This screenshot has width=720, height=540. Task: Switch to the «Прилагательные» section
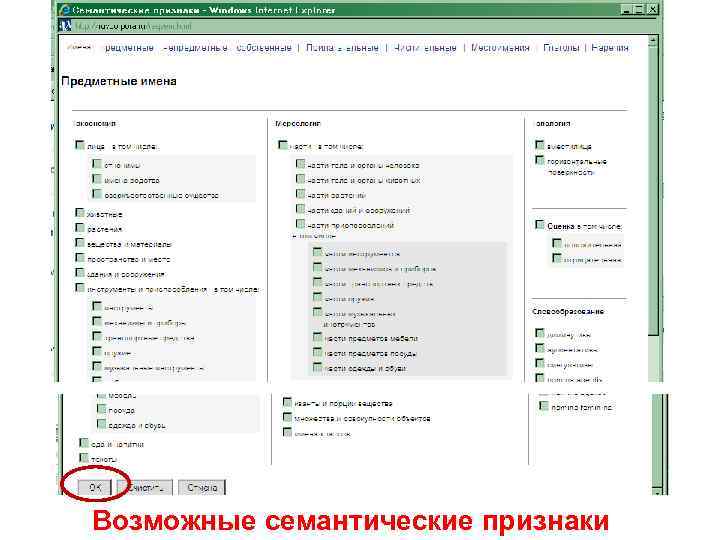point(342,48)
